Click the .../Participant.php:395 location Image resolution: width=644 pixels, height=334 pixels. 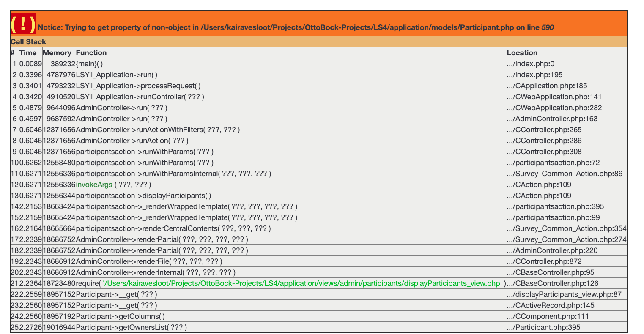click(543, 327)
